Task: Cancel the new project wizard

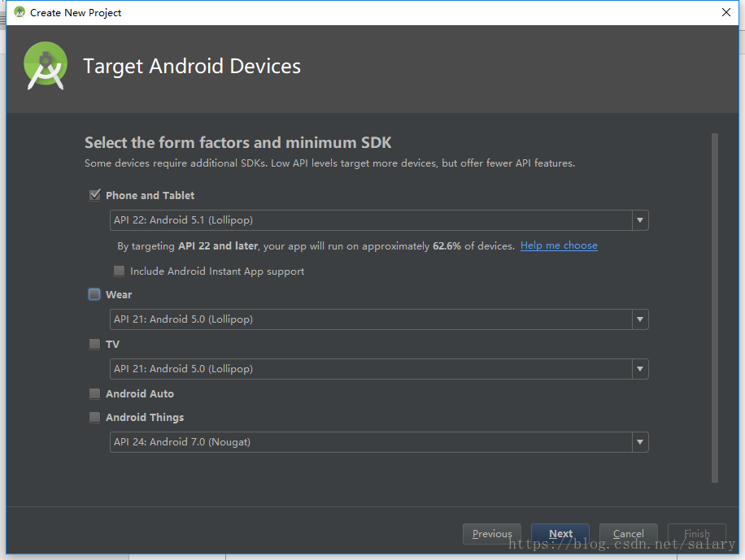Action: pos(628,534)
